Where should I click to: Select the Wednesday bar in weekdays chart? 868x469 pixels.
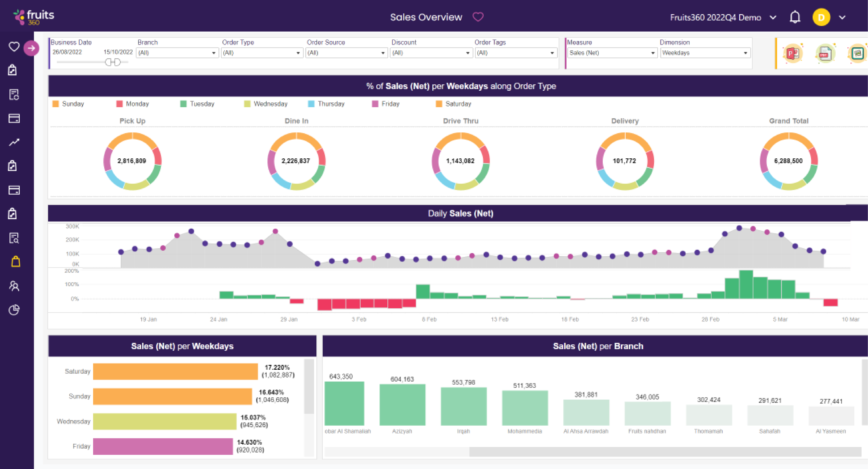(x=165, y=421)
